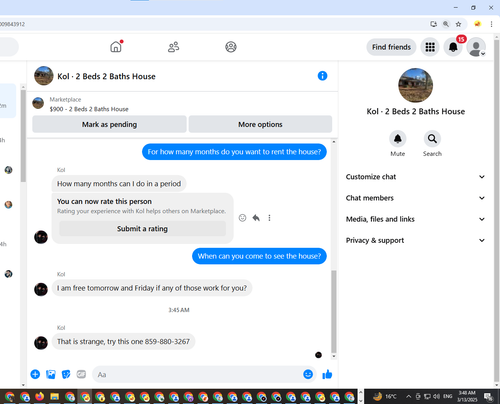Open the volume control in system tray
The width and height of the screenshot is (500, 404).
(436, 396)
